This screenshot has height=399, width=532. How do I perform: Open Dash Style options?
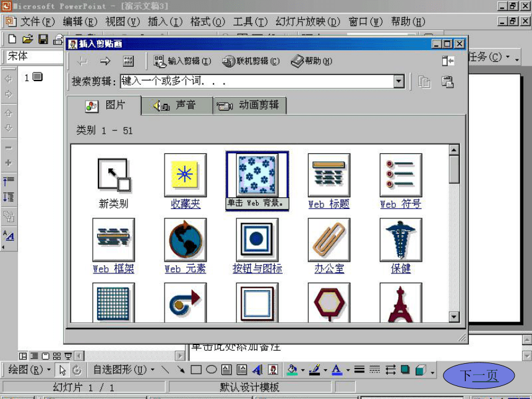(x=375, y=369)
